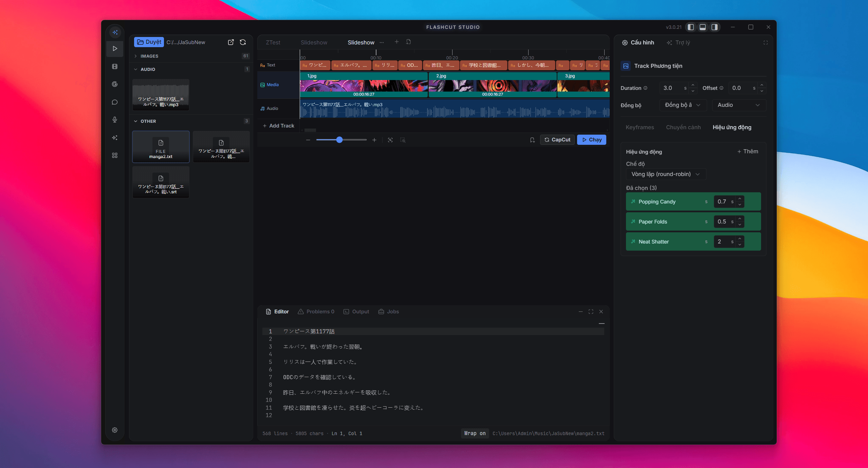Screen dimensions: 868x468
Task: Minimize the Editor panel
Action: (581, 312)
